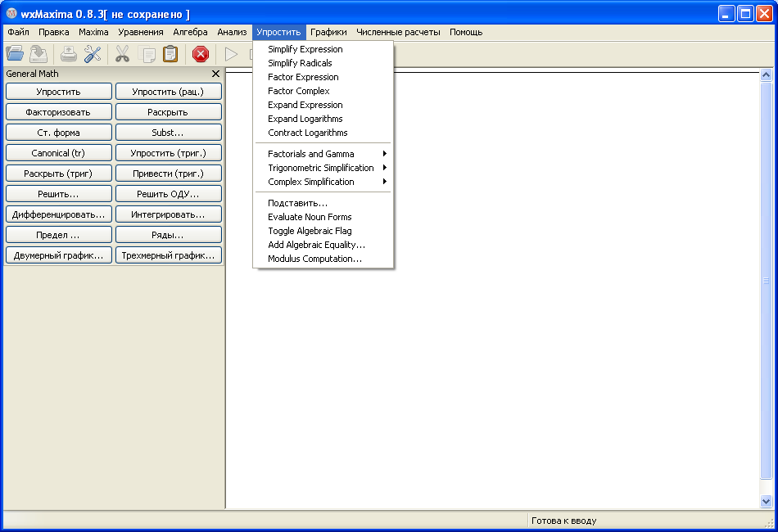Image resolution: width=778 pixels, height=532 pixels.
Task: Select Contract Logarithms menu entry
Action: coord(323,133)
